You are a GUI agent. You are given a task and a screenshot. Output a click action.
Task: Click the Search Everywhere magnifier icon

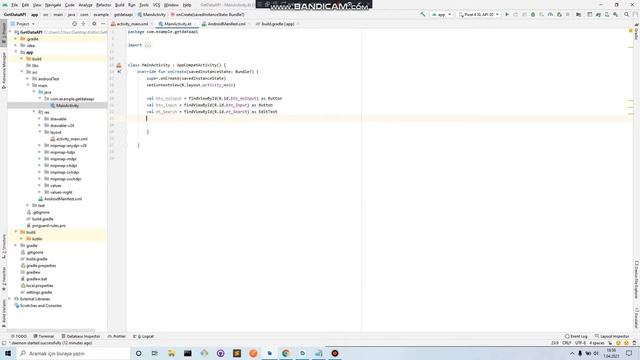(x=627, y=15)
